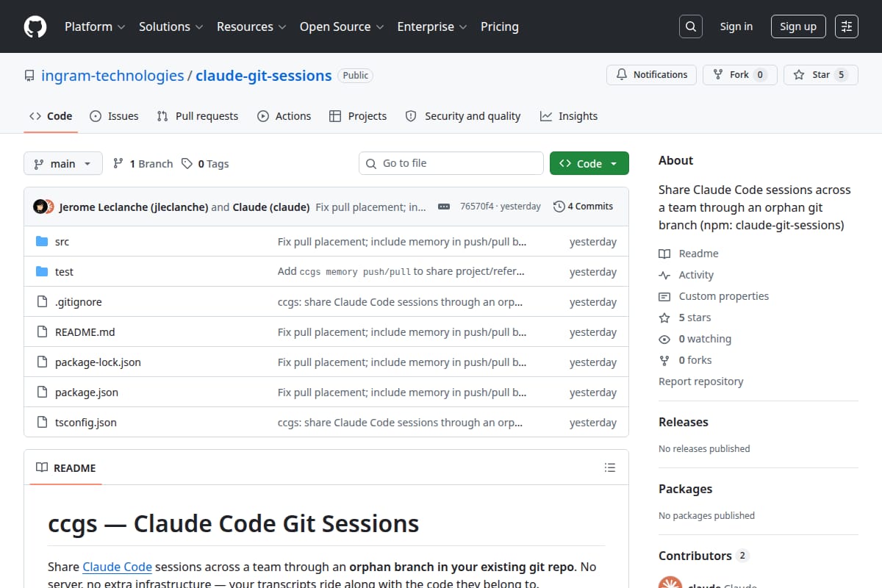The height and width of the screenshot is (588, 882).
Task: Click the tag icon next to 0 Tags
Action: click(x=187, y=164)
